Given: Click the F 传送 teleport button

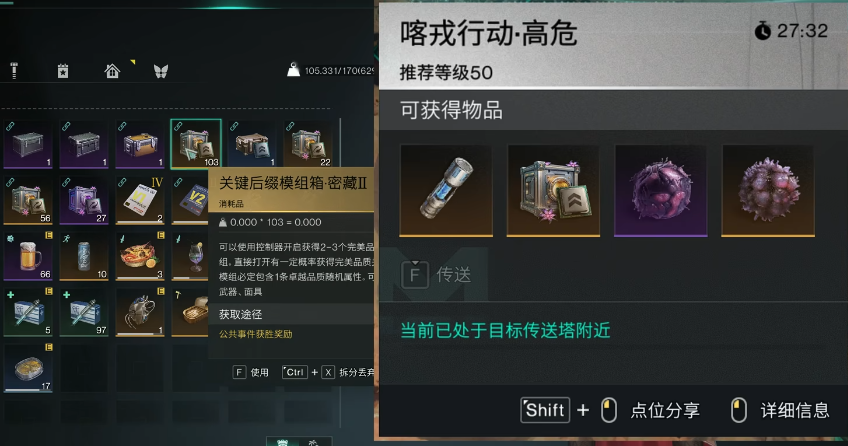Looking at the screenshot, I should (436, 275).
